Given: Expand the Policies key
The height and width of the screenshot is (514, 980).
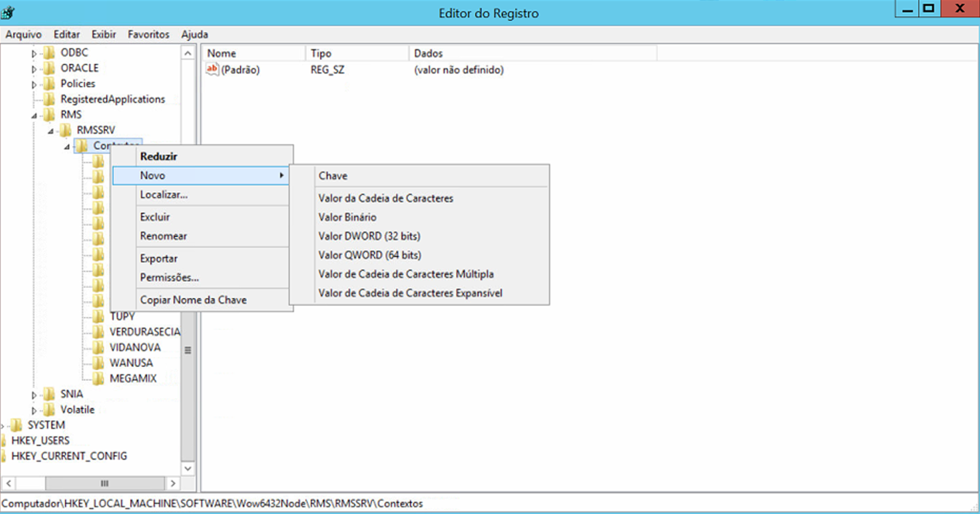Looking at the screenshot, I should (34, 84).
